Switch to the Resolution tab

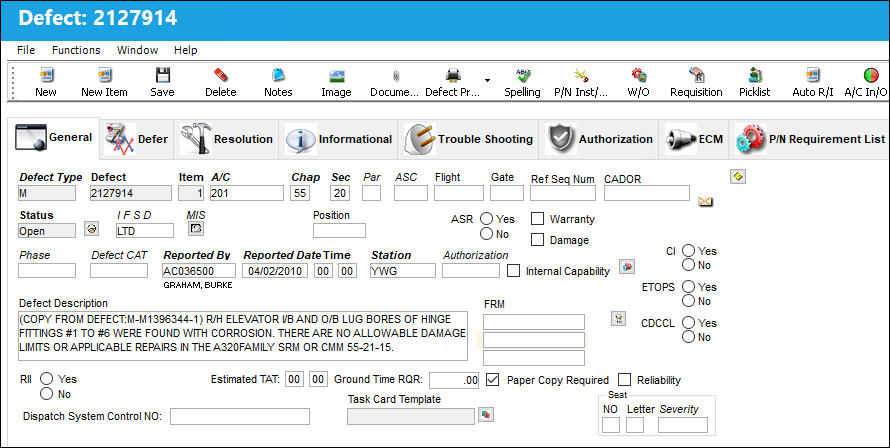click(226, 139)
